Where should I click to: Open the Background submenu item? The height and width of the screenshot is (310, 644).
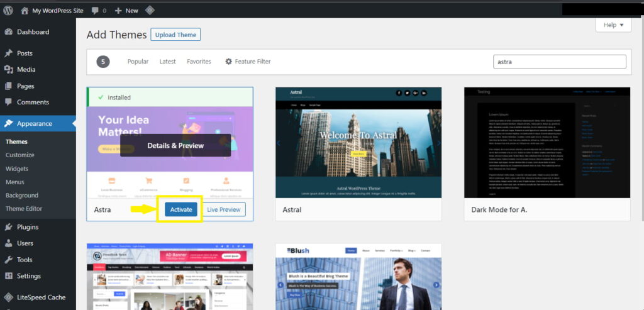click(x=22, y=196)
